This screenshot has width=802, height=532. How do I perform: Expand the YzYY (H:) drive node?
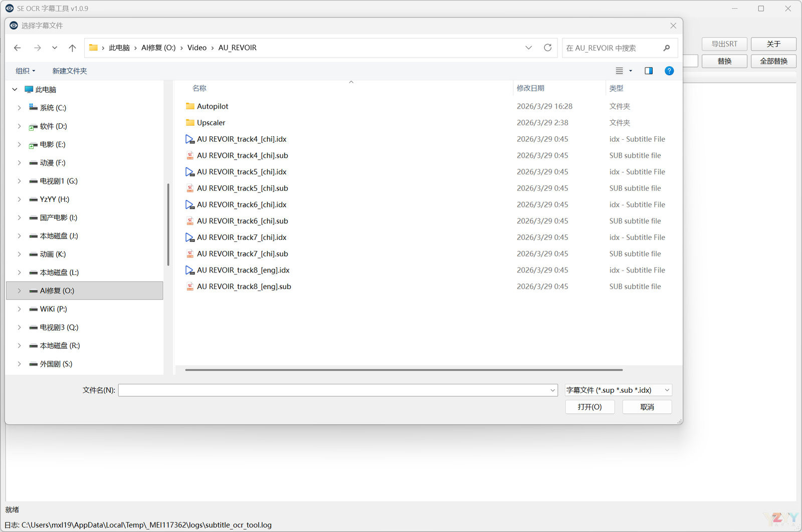click(x=19, y=199)
